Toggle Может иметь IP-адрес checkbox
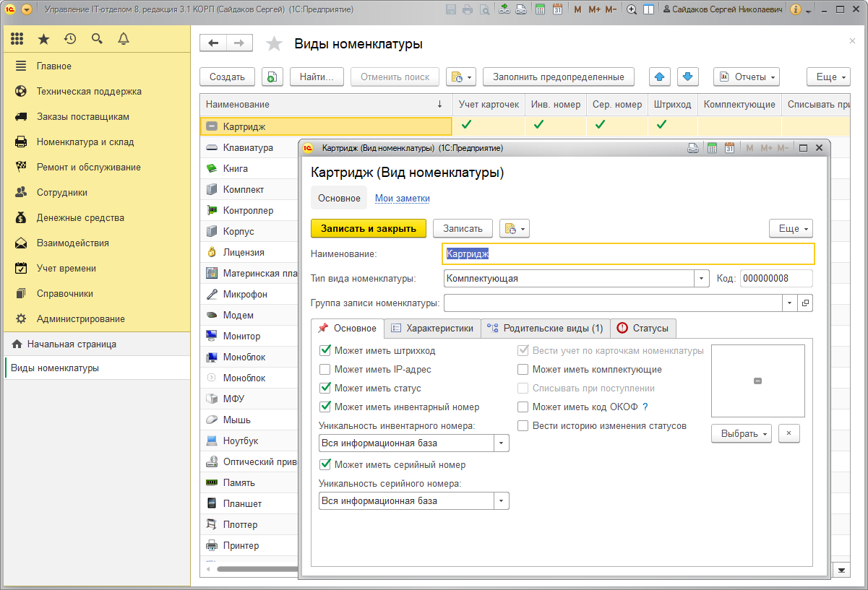This screenshot has height=590, width=868. point(325,370)
